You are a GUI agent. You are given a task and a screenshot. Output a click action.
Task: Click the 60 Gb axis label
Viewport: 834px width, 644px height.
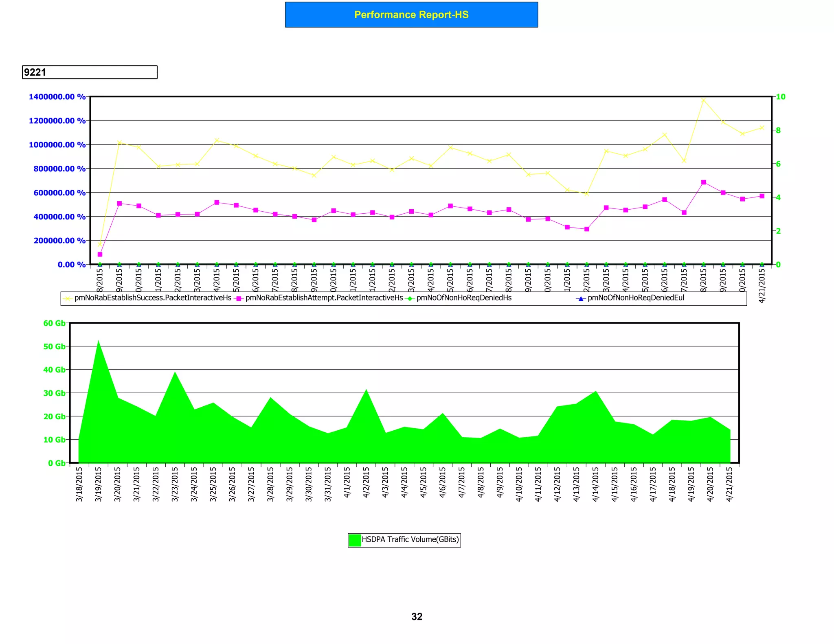point(54,323)
